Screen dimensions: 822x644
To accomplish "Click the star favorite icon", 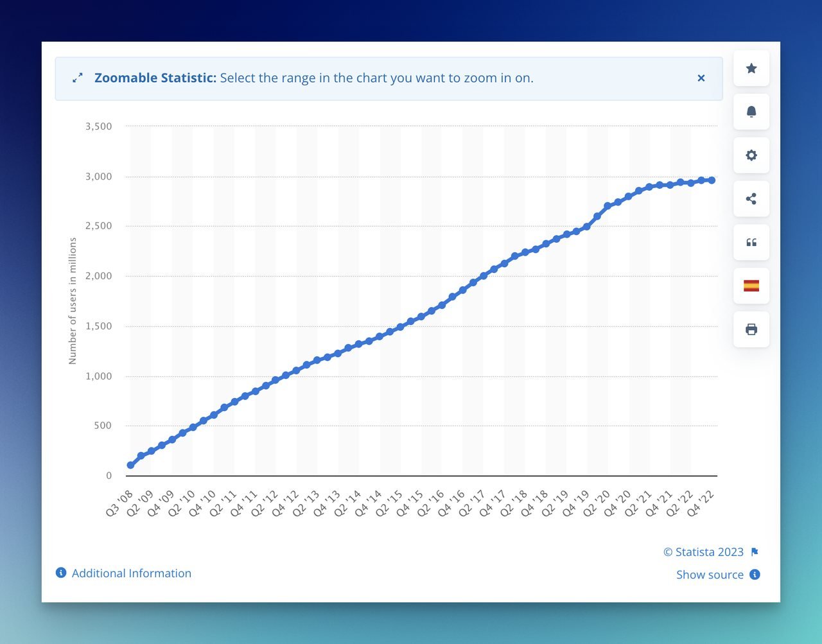I will [751, 68].
